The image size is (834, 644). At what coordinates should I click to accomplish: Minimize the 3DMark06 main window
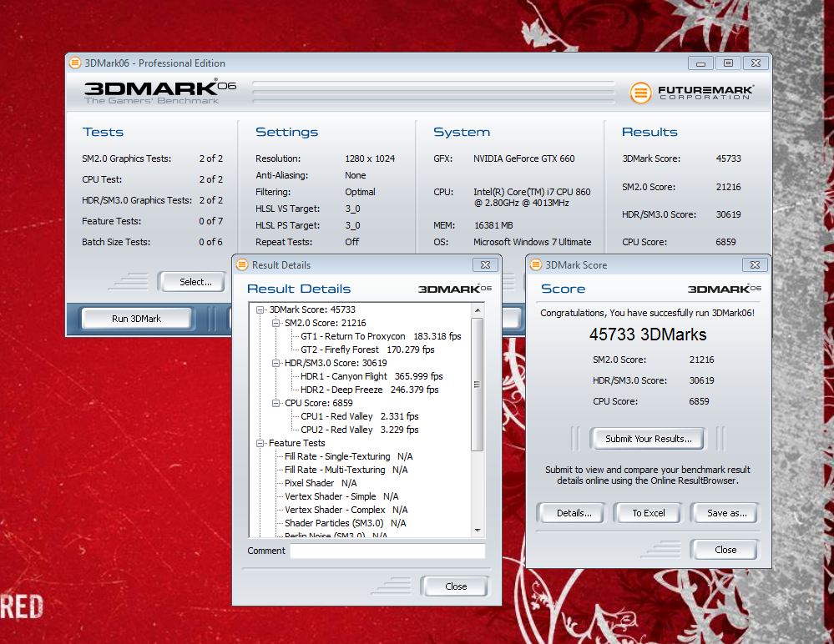click(x=700, y=63)
